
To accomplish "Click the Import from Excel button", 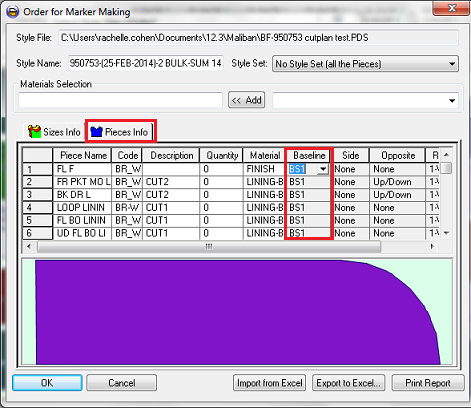I will point(270,383).
